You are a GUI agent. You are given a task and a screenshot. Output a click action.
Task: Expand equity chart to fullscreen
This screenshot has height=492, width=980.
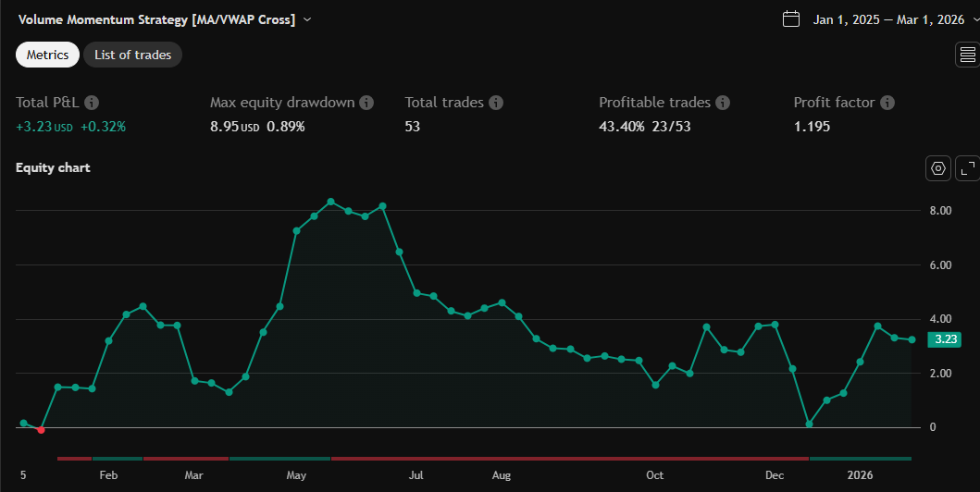pos(967,168)
